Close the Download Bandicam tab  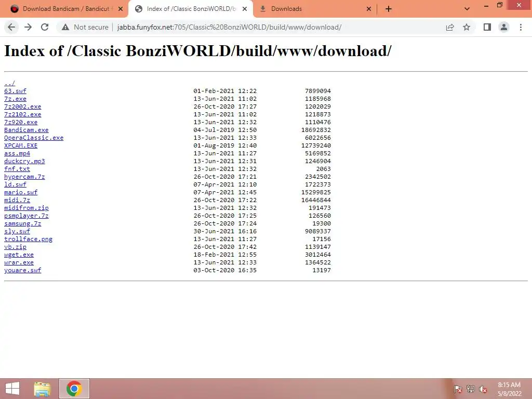[x=121, y=9]
